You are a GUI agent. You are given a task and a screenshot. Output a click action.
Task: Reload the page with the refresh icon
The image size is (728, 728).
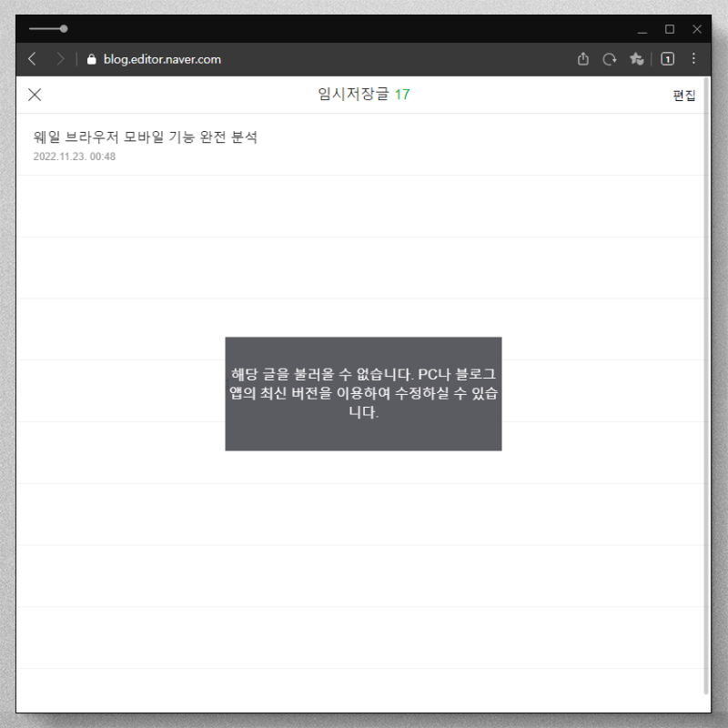tap(610, 59)
